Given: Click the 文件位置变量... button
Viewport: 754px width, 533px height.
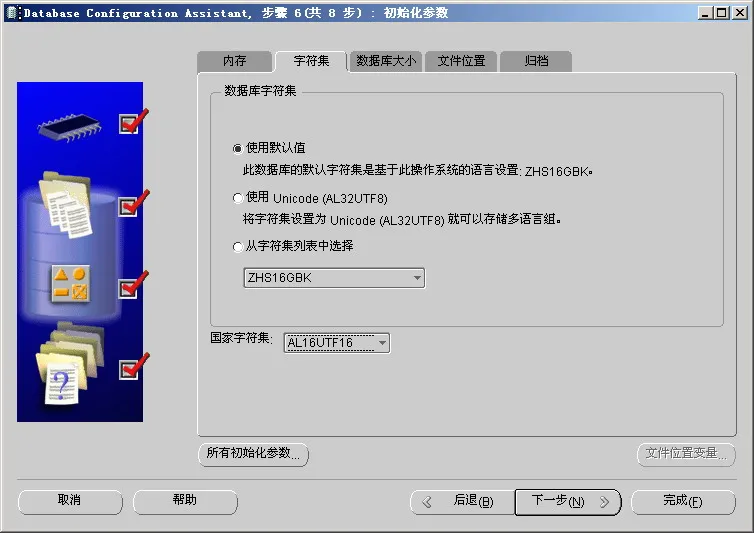Looking at the screenshot, I should pos(686,454).
